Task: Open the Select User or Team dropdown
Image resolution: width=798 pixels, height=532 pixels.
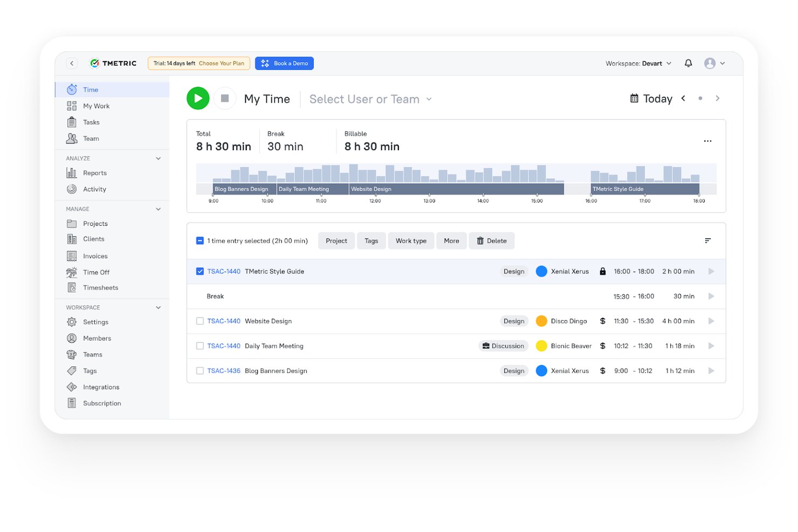Action: [x=370, y=99]
